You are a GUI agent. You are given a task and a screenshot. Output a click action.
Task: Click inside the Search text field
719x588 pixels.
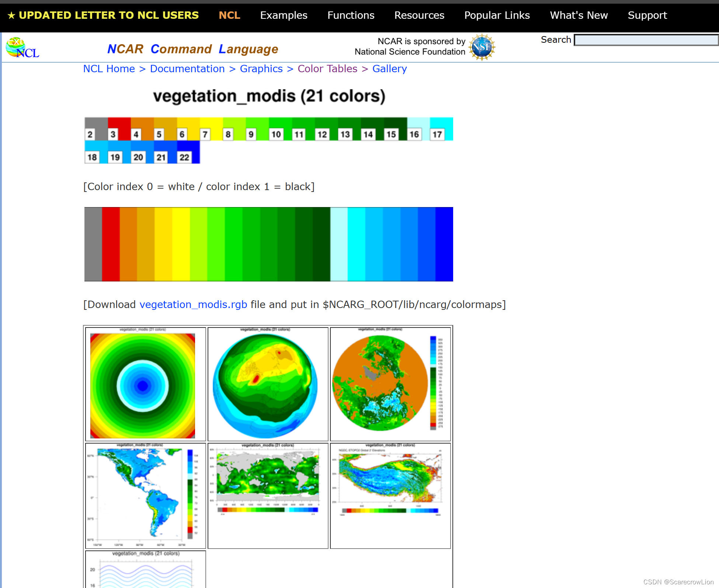coord(646,40)
